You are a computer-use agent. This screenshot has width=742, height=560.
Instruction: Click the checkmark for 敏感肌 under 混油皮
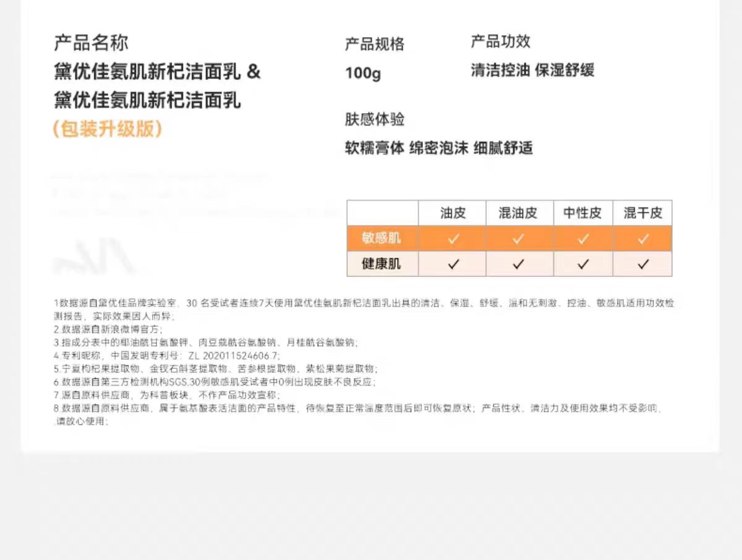pyautogui.click(x=519, y=239)
